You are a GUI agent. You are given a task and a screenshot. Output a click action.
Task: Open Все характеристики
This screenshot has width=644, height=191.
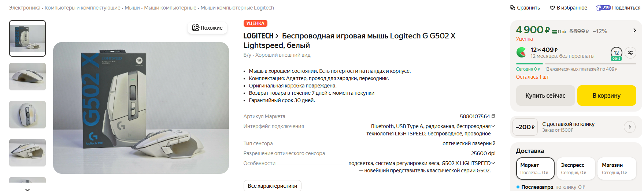pos(272,186)
